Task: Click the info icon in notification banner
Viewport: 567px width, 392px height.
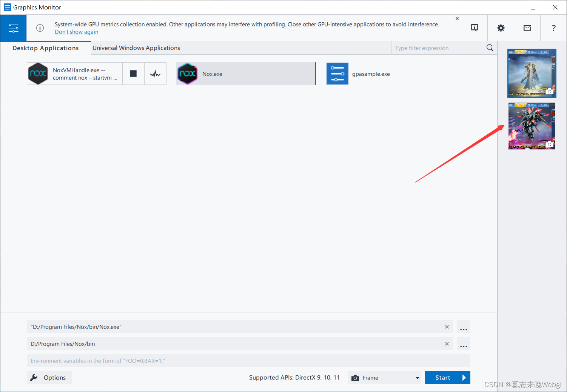Action: click(x=40, y=28)
